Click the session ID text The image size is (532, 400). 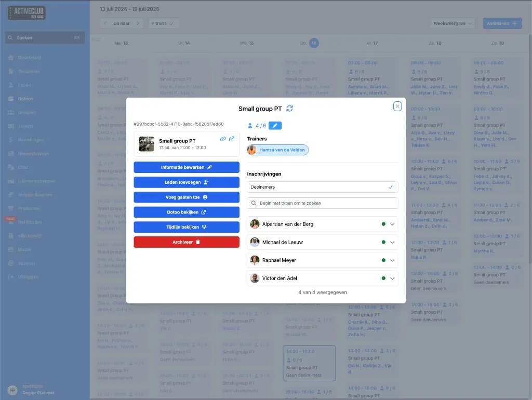coord(179,124)
